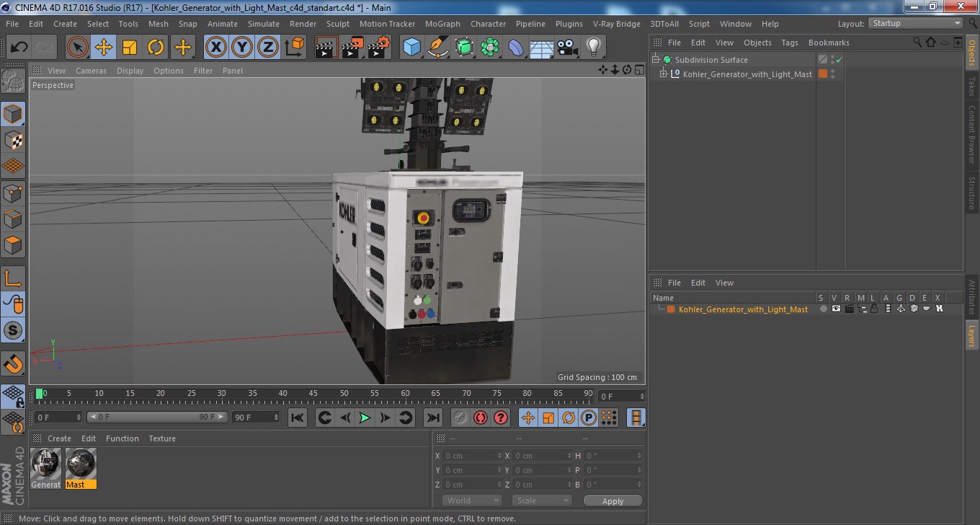This screenshot has width=980, height=525.
Task: Add a Subdivision Surface generator icon
Action: tap(464, 48)
